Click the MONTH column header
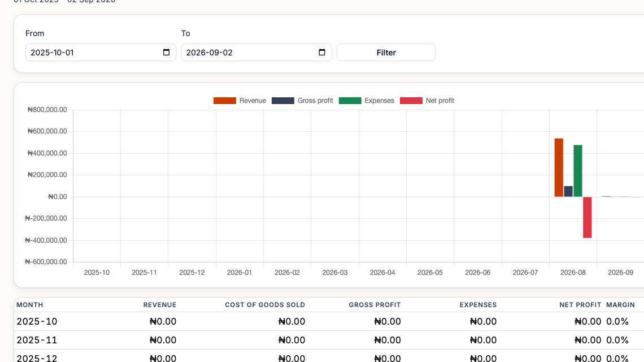The height and width of the screenshot is (362, 644). (x=29, y=305)
